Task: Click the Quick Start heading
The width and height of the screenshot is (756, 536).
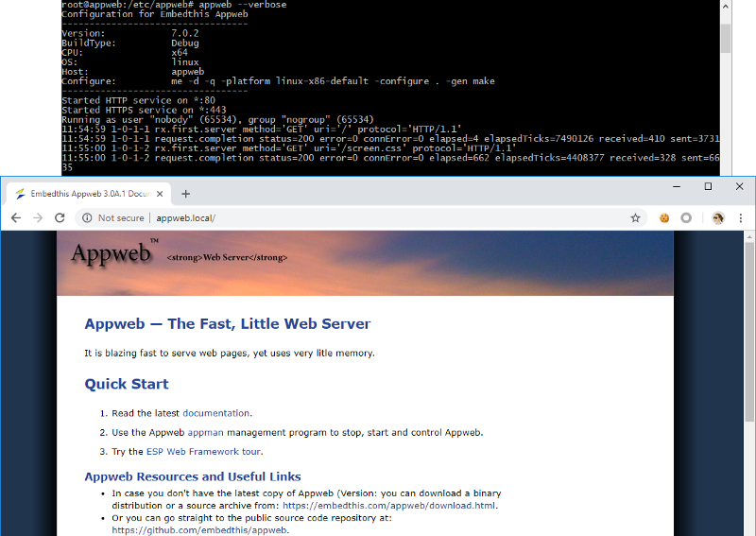Action: pos(127,384)
